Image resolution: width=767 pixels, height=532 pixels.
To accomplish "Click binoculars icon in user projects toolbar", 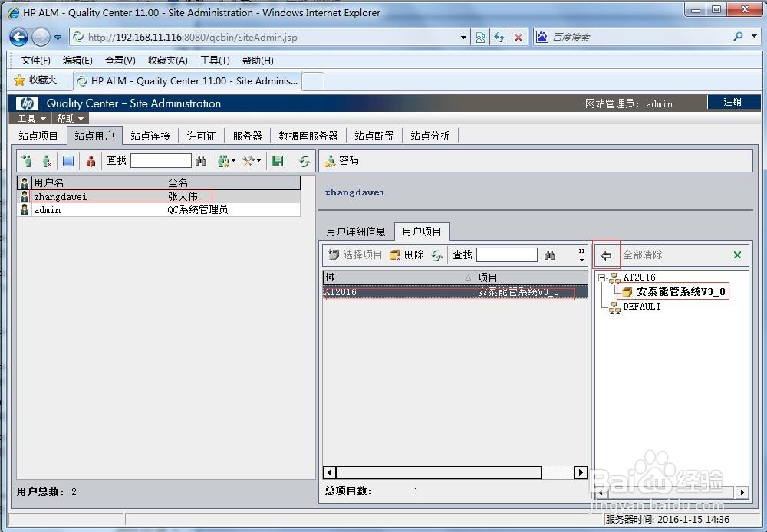I will pyautogui.click(x=550, y=255).
